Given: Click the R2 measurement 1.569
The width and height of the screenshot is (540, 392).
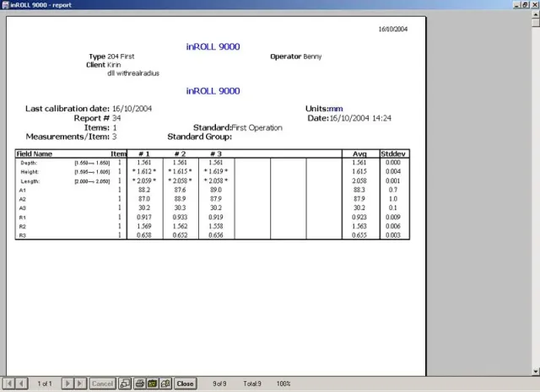Looking at the screenshot, I should (x=144, y=226).
